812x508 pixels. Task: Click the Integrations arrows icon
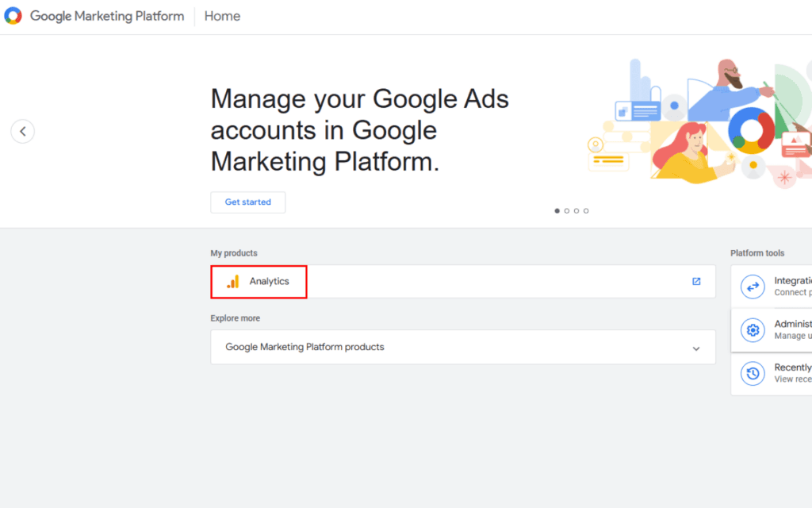pos(753,287)
